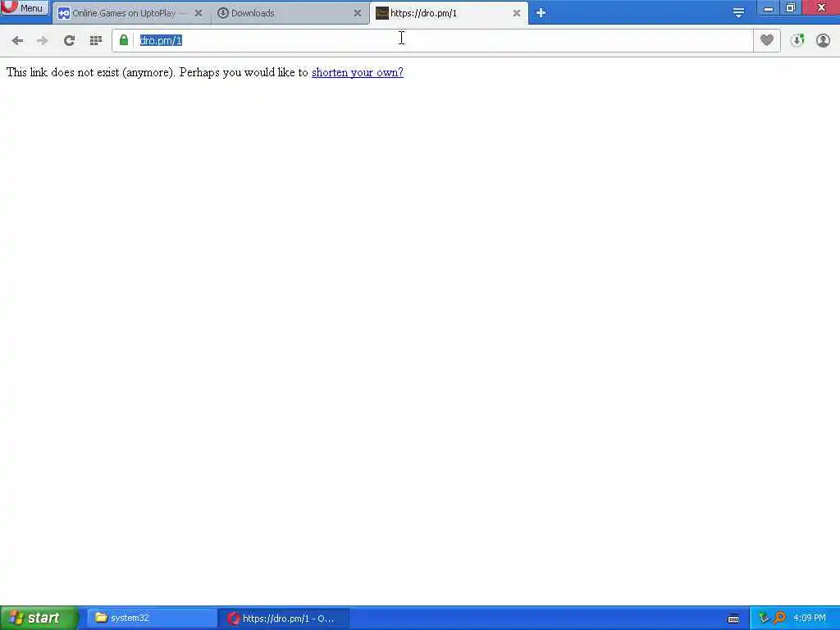This screenshot has height=630, width=840.
Task: Click the orange magnifier tray icon
Action: pos(780,618)
